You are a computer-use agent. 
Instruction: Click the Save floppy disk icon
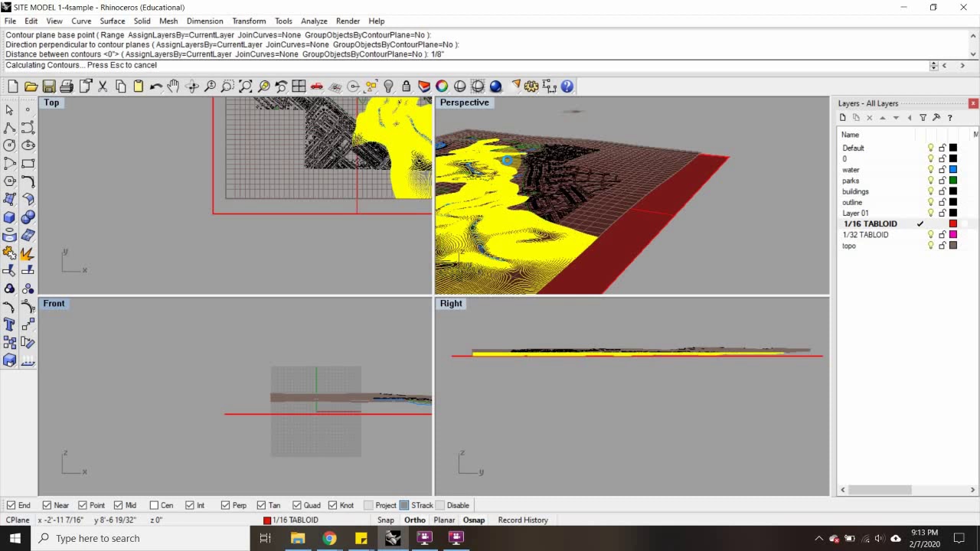click(x=49, y=86)
